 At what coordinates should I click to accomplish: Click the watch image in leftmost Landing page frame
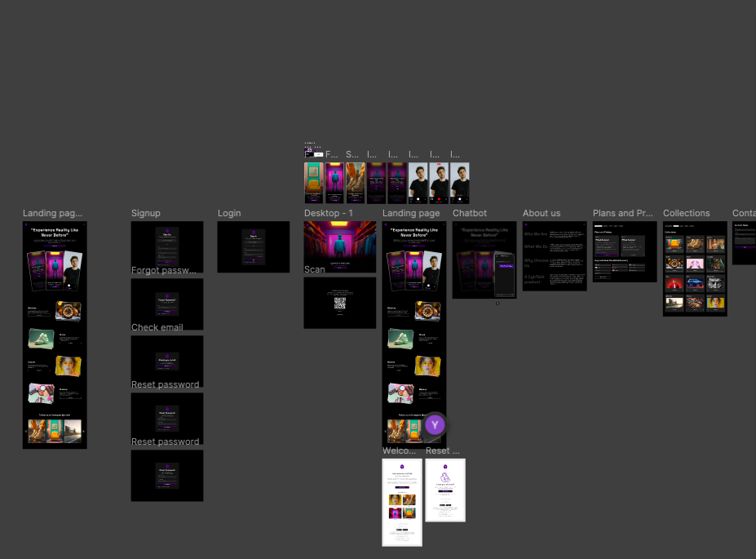click(68, 311)
